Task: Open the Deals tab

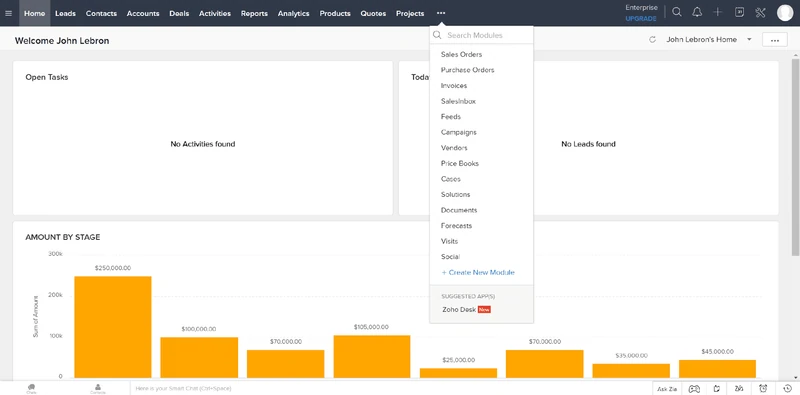Action: [x=179, y=13]
